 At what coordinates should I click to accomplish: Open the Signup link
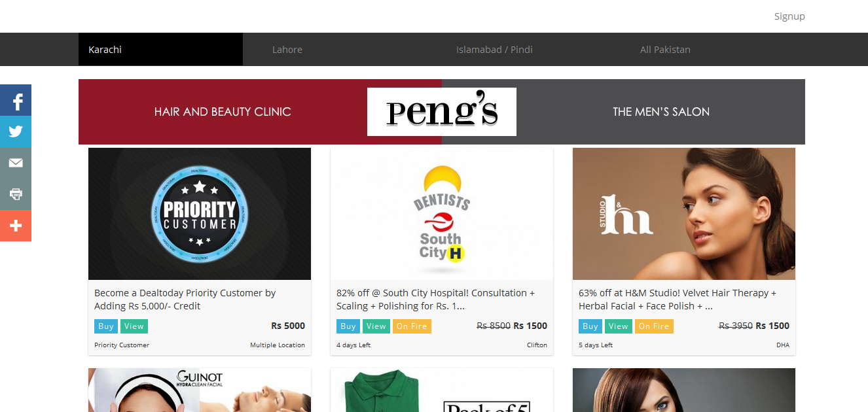(789, 16)
